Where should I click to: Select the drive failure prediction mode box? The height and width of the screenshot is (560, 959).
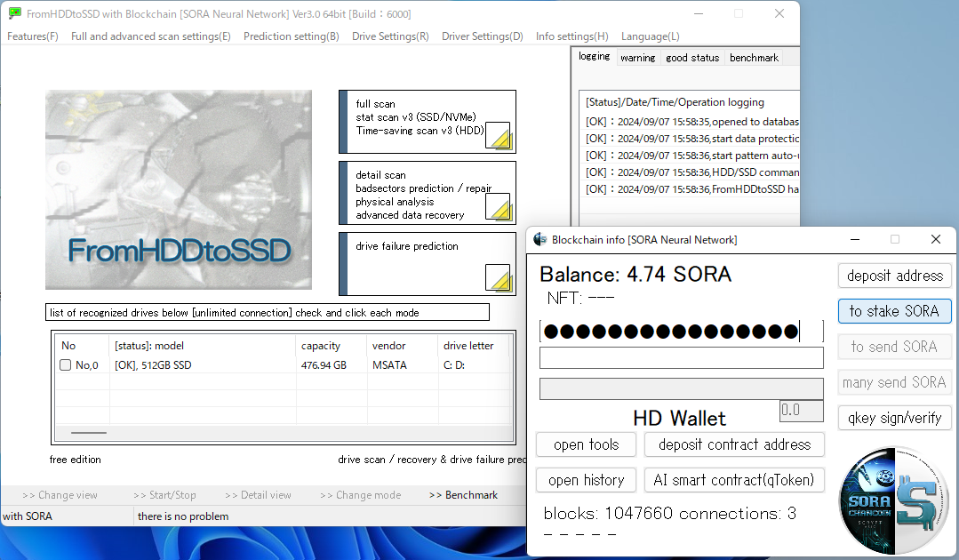pyautogui.click(x=428, y=264)
